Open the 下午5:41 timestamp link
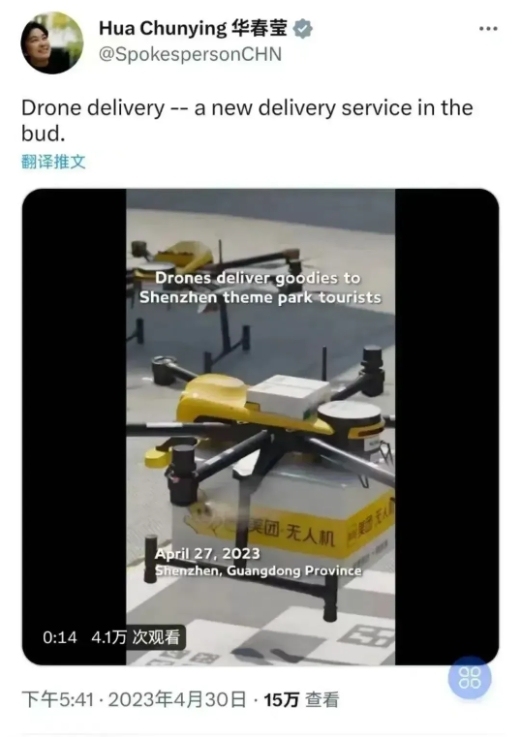Image resolution: width=517 pixels, height=737 pixels. [x=58, y=700]
